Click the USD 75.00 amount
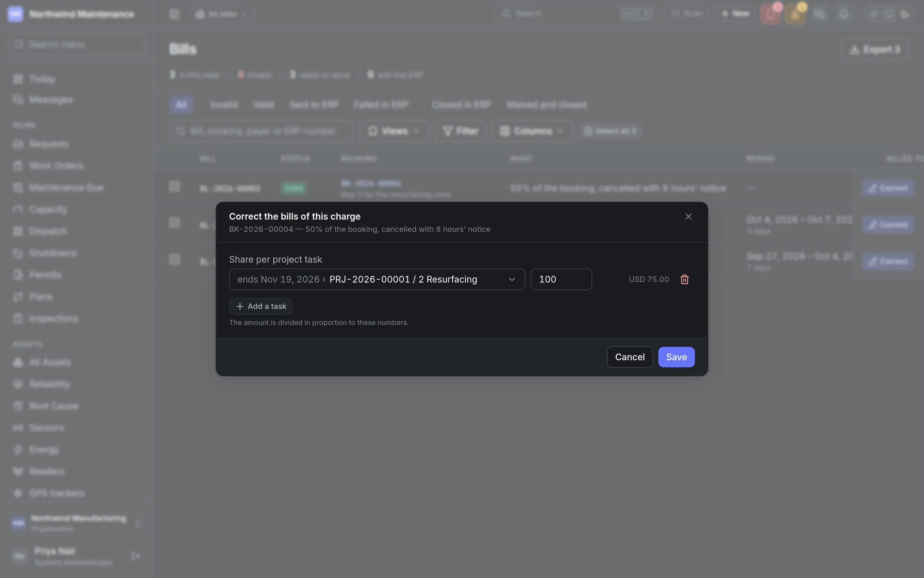This screenshot has height=578, width=924. point(649,279)
